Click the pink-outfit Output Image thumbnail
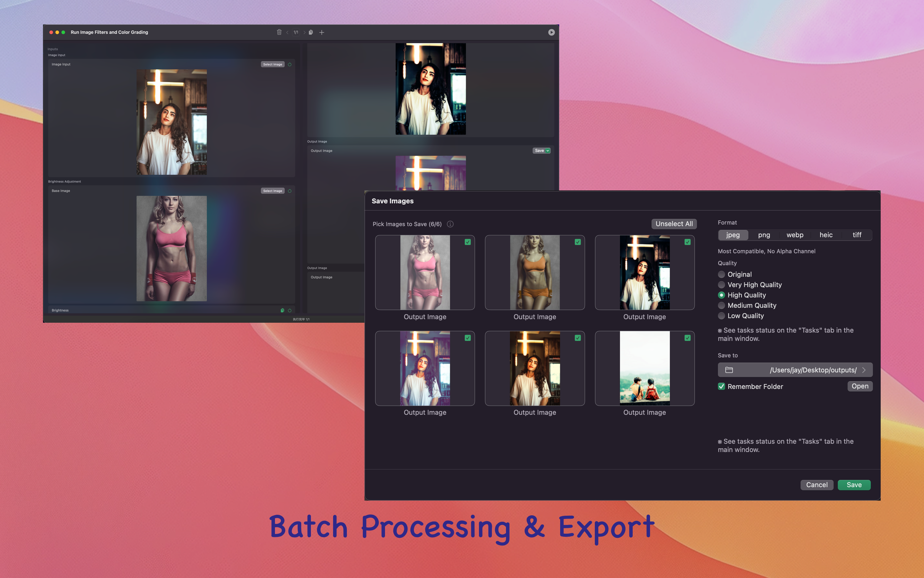Screen dimensions: 924x578 pos(425,273)
